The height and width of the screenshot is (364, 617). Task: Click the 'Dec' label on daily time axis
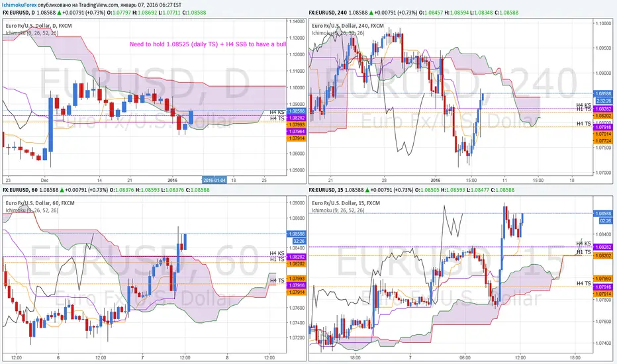point(44,180)
